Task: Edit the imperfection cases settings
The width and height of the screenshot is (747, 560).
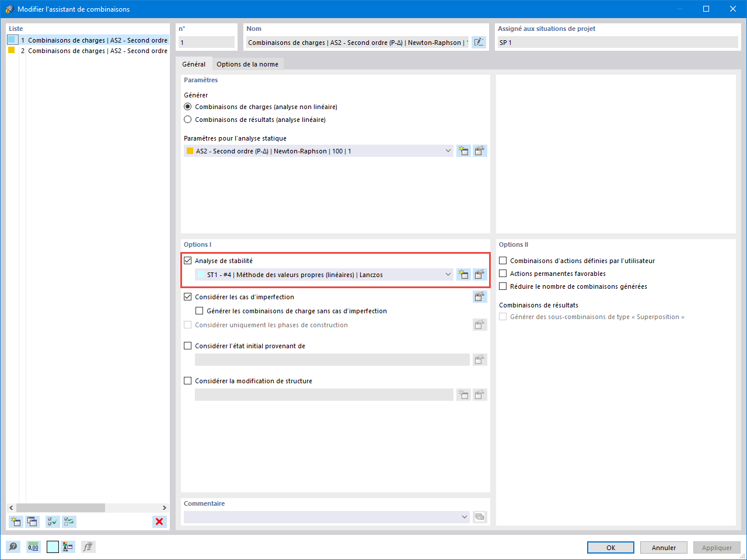Action: (479, 296)
